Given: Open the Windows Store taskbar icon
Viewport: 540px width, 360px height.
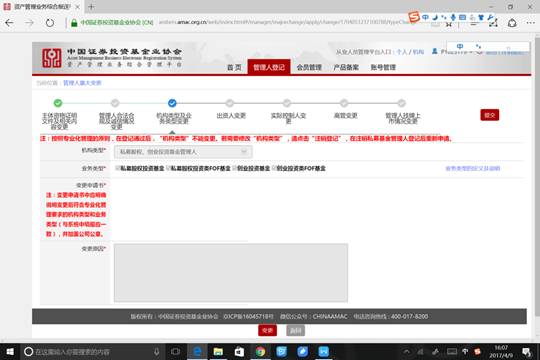Looking at the screenshot, I should (x=239, y=351).
